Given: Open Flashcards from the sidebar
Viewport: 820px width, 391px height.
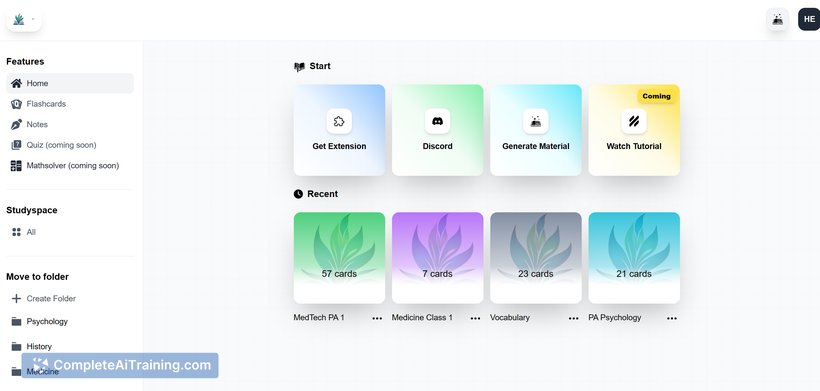Looking at the screenshot, I should [70, 104].
